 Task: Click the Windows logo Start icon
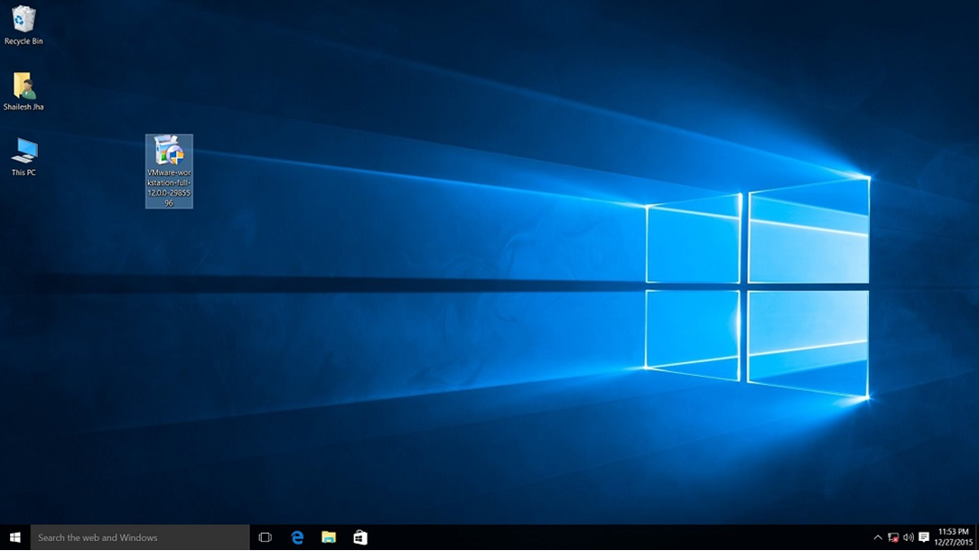tap(14, 537)
